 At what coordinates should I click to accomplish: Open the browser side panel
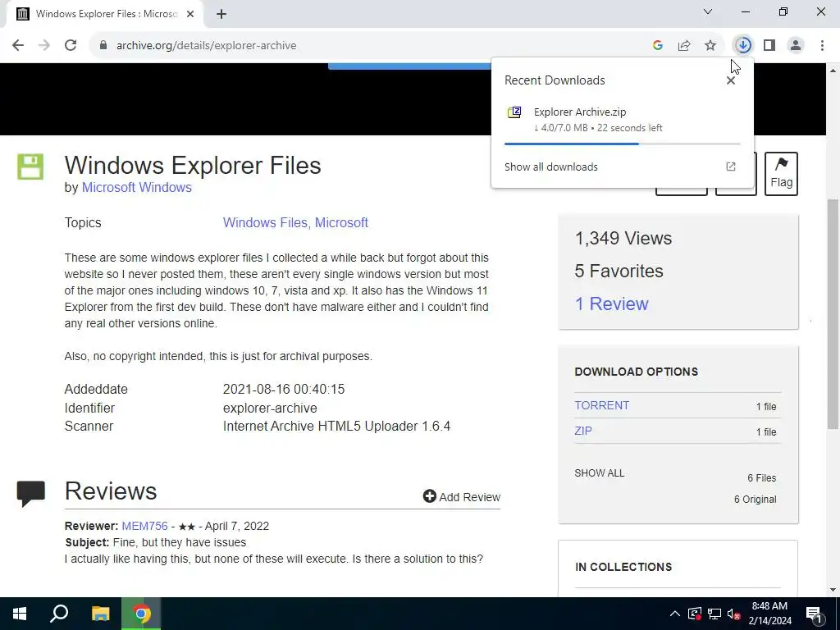coord(769,46)
